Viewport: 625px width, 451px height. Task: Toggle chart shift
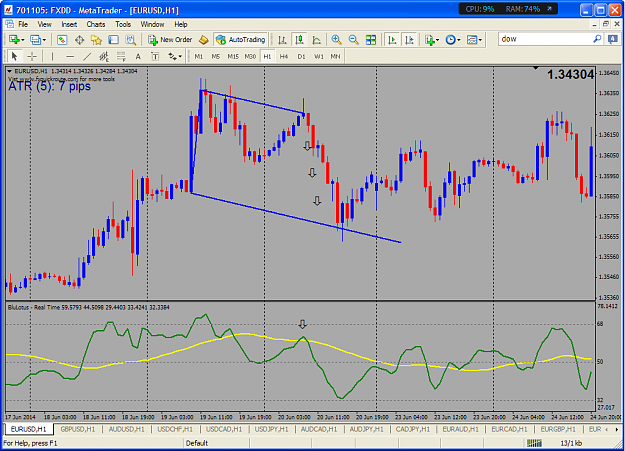point(409,39)
